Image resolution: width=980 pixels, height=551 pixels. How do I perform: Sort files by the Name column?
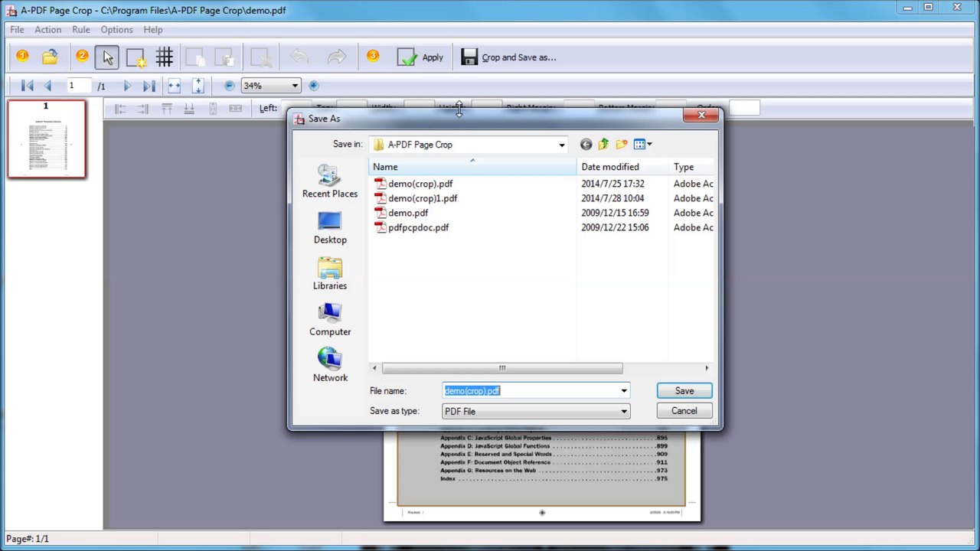coord(473,167)
